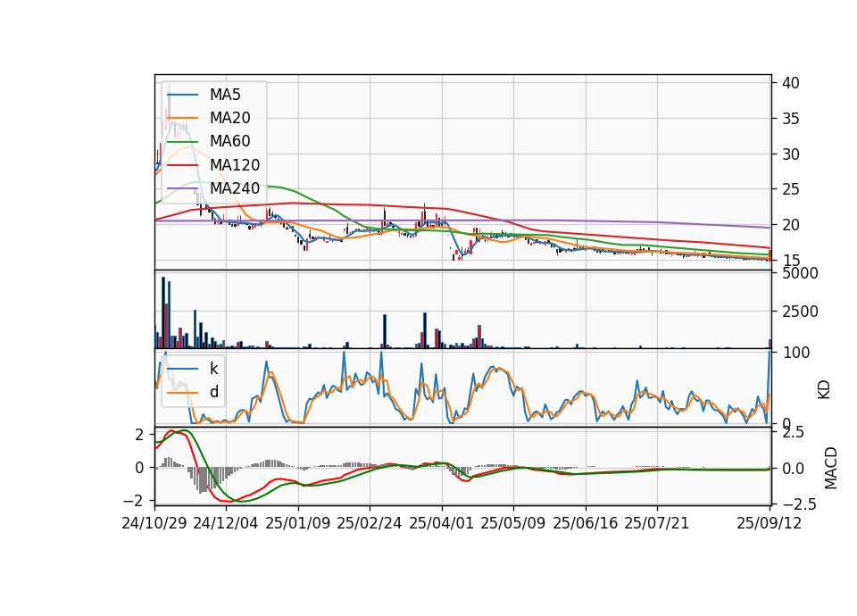
Task: Click the 25/07/21 date axis label
Action: tap(657, 523)
